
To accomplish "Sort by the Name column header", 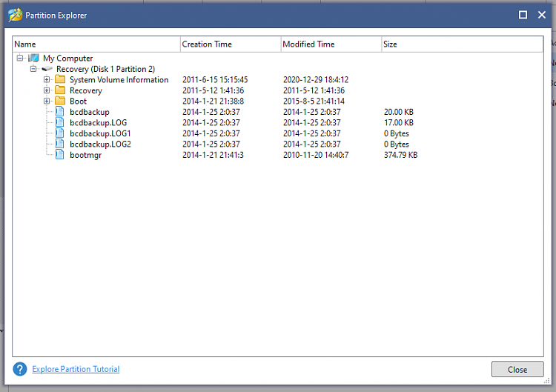I will [96, 44].
